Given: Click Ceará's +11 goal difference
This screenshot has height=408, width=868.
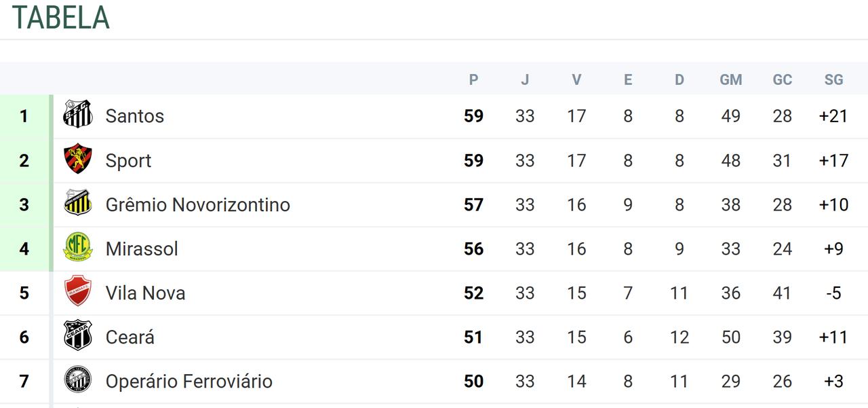Looking at the screenshot, I should click(x=833, y=337).
